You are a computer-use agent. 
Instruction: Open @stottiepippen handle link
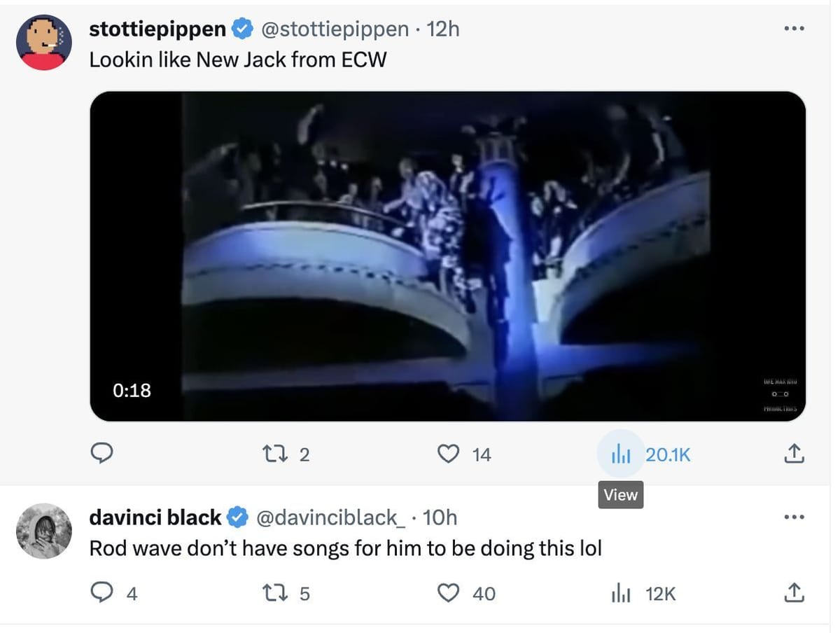pyautogui.click(x=335, y=29)
